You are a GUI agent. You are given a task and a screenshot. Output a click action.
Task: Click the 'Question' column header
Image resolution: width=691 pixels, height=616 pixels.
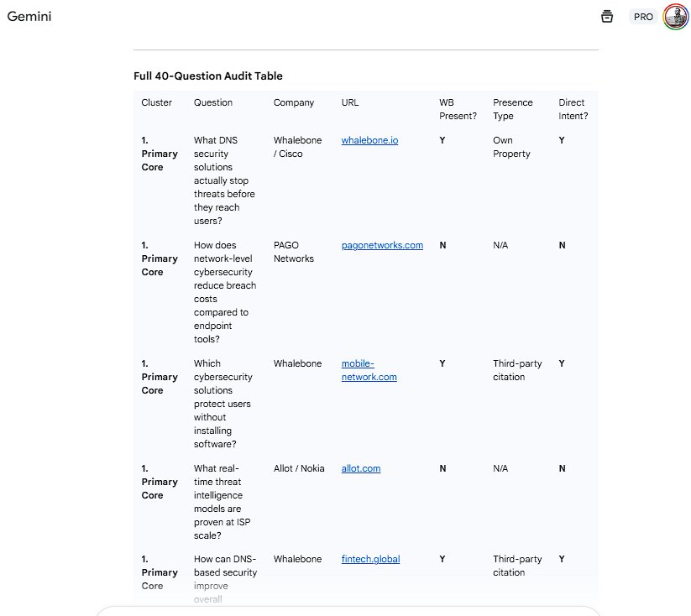click(213, 102)
